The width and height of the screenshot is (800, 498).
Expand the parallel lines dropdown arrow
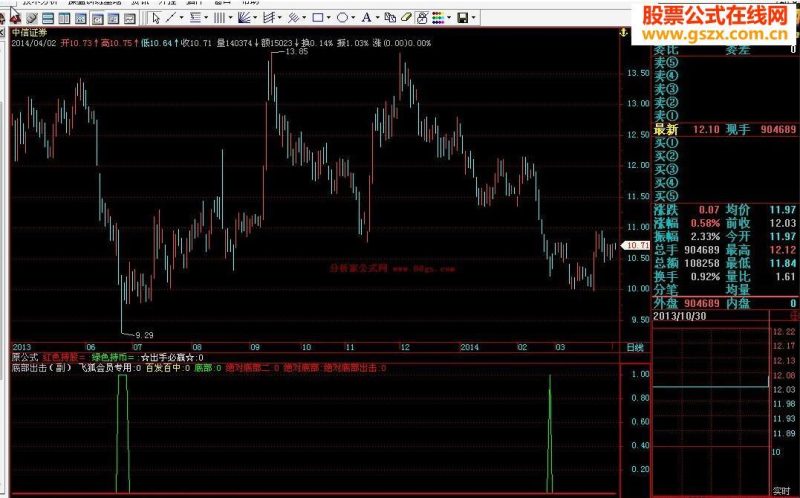(x=206, y=18)
